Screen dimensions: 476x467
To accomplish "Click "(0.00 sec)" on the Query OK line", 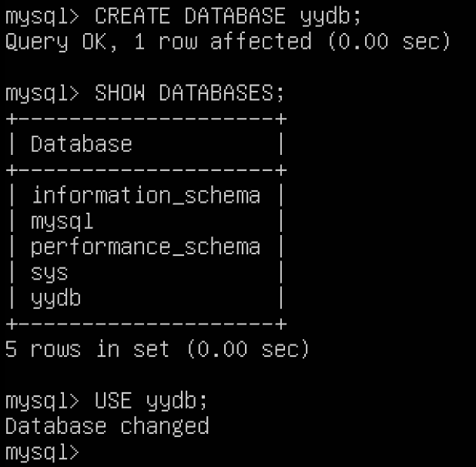I will 389,42.
